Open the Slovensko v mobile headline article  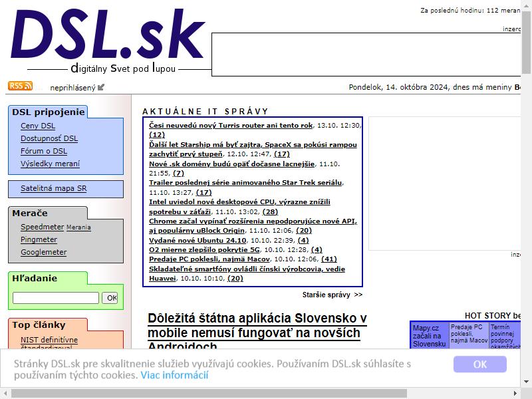(x=257, y=331)
